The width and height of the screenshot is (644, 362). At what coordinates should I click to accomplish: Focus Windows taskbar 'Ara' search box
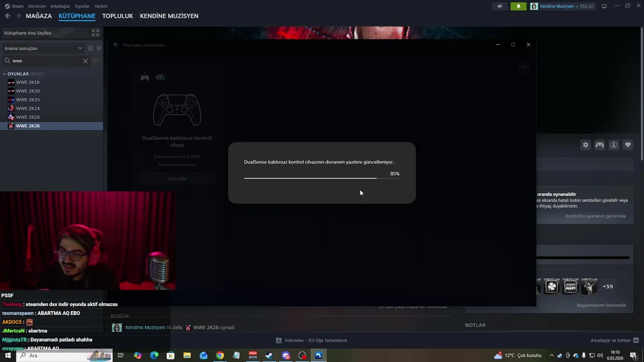(x=65, y=355)
